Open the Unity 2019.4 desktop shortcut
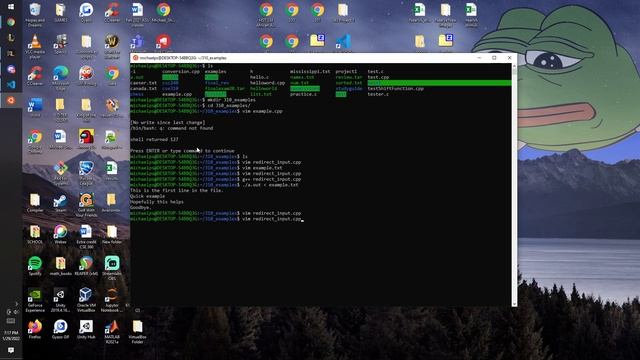The height and width of the screenshot is (360, 640). tap(60, 300)
